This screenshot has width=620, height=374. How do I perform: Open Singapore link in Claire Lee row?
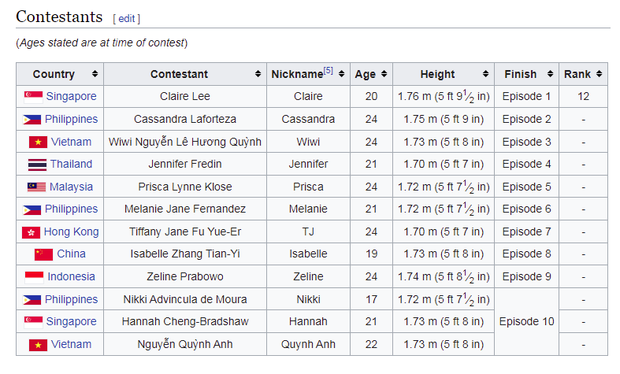pyautogui.click(x=71, y=96)
